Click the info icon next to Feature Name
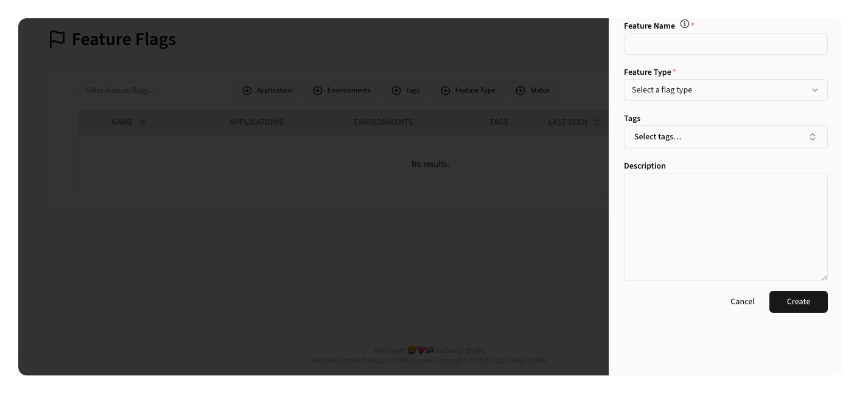Screen dimensions: 868x401 [685, 24]
